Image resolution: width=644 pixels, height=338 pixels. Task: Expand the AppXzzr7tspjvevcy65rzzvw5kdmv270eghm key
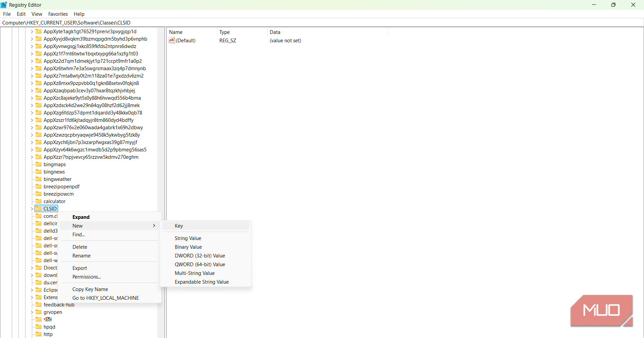click(x=32, y=157)
